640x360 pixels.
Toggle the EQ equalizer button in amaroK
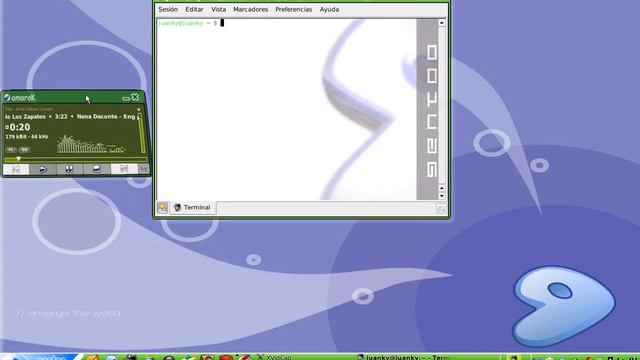[24, 150]
